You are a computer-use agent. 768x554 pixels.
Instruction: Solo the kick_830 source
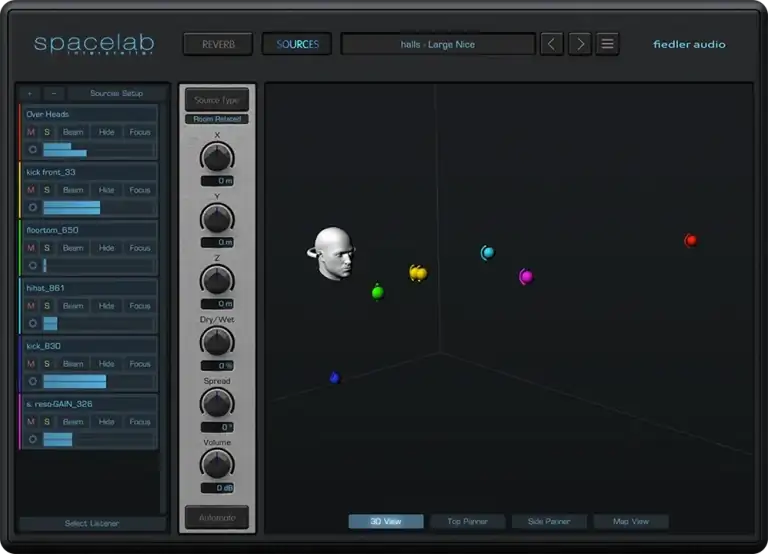pos(47,364)
